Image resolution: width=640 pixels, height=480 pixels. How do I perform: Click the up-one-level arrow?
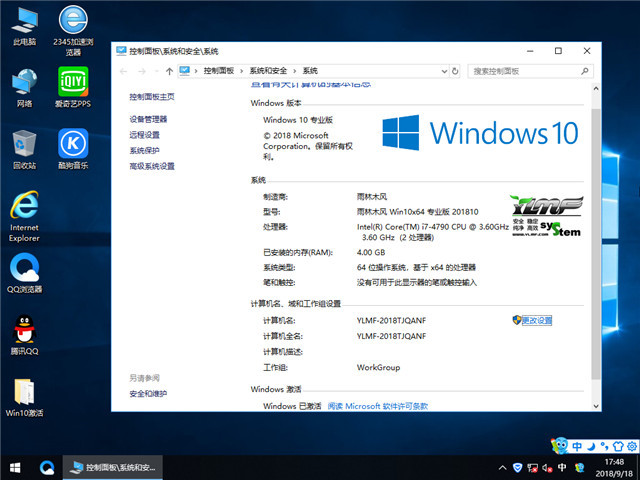(x=169, y=71)
